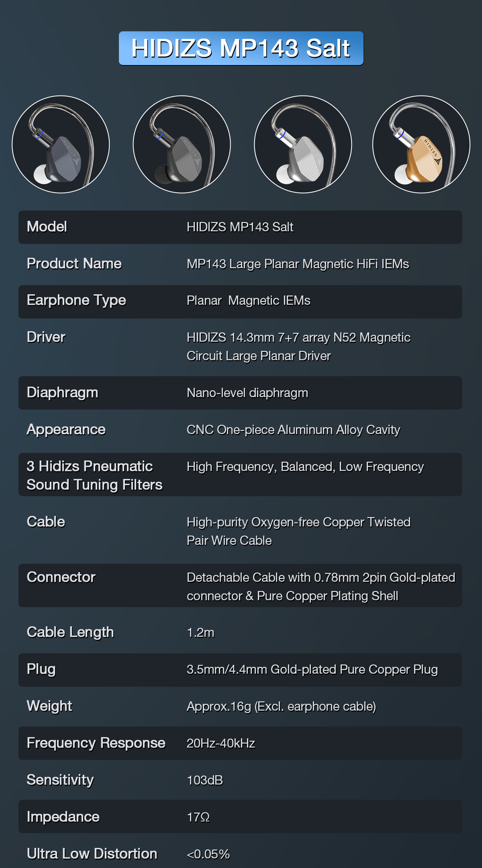Click the Model row label
This screenshot has width=482, height=868.
click(x=47, y=227)
